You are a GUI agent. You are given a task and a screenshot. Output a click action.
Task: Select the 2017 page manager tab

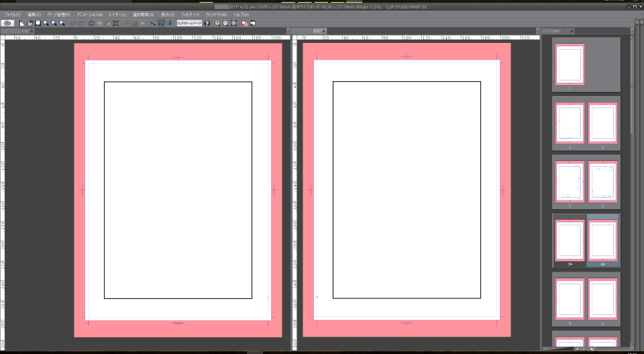[557, 32]
